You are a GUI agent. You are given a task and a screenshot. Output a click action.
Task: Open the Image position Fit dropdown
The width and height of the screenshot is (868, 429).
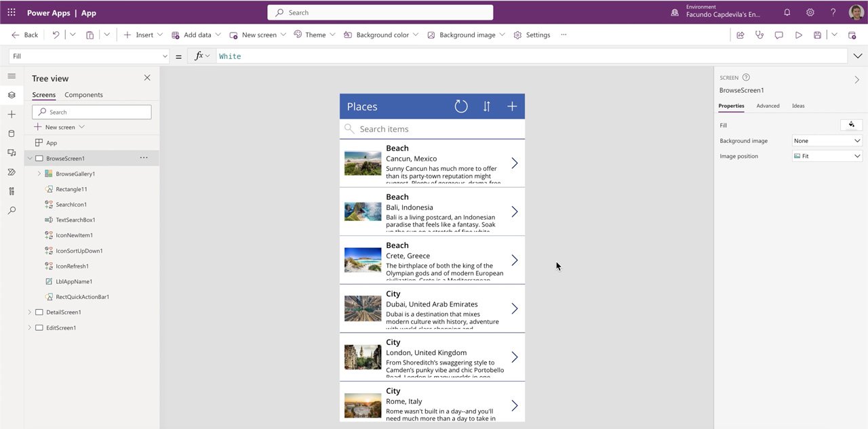[827, 156]
